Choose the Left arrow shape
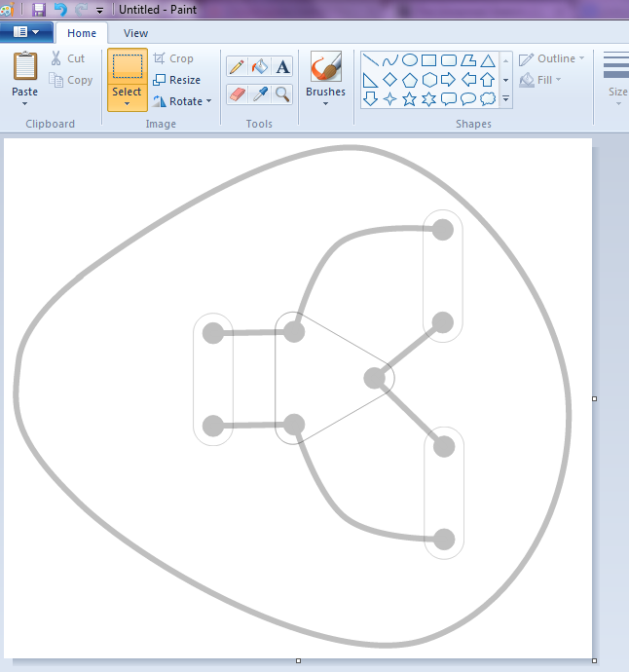This screenshot has width=629, height=672. pos(468,80)
